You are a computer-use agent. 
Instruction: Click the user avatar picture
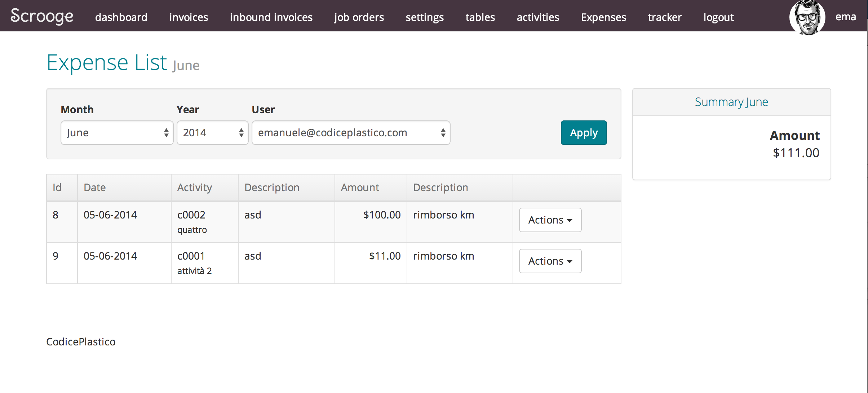tap(807, 18)
